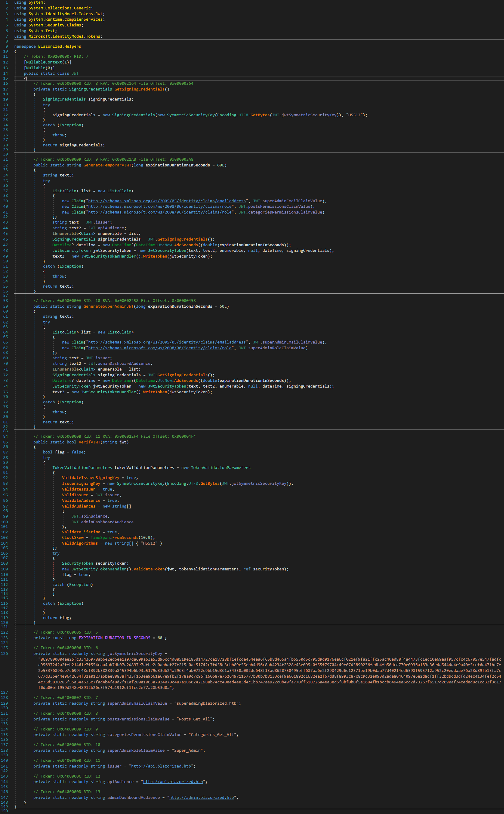504x814 pixels.
Task: Click using System.Runtime.CompilerServices directive
Action: click(59, 19)
